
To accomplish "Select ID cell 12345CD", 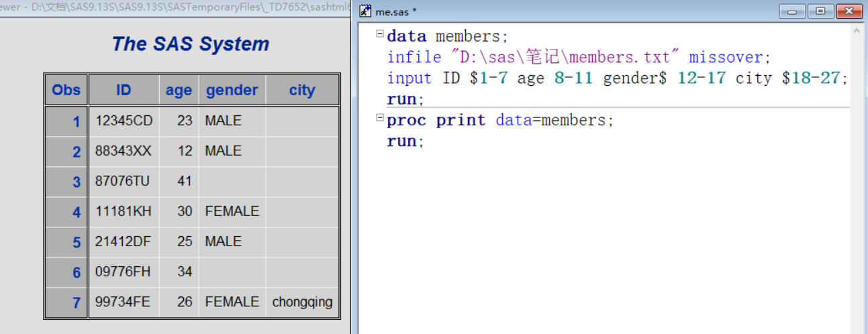I will click(124, 121).
